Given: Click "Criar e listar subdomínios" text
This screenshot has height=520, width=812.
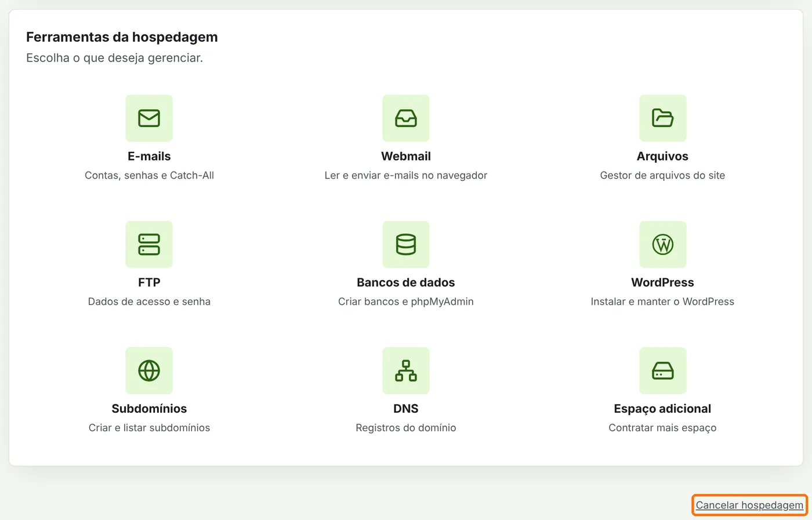Looking at the screenshot, I should point(149,428).
